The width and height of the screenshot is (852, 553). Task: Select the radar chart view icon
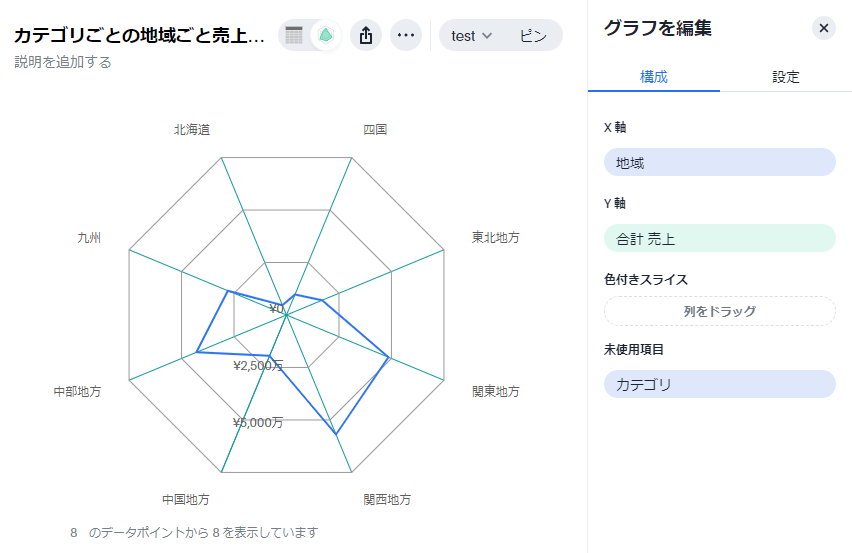coord(325,36)
